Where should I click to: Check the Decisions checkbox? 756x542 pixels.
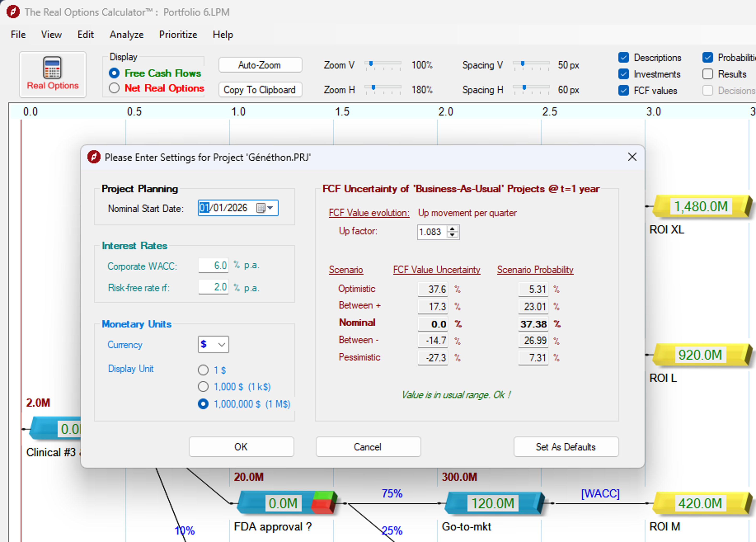(708, 90)
